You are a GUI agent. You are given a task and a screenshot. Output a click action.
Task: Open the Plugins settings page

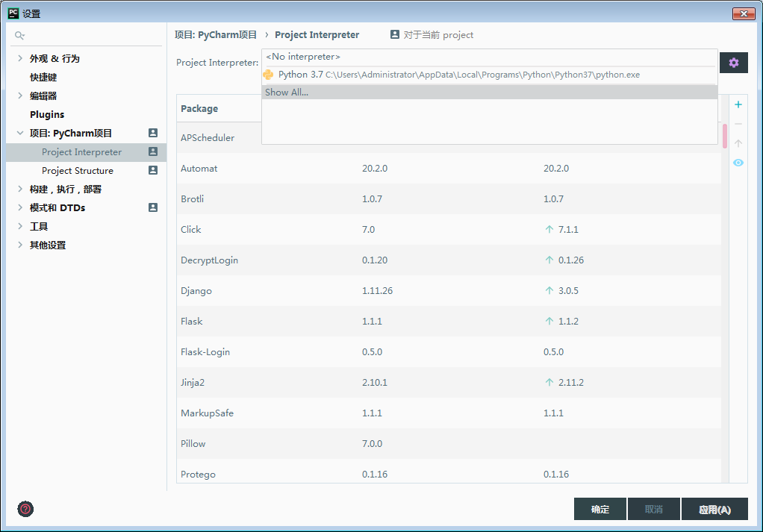[x=47, y=114]
